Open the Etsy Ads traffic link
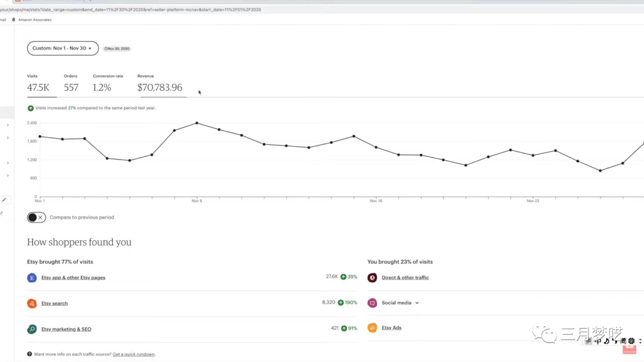The image size is (644, 362). pyautogui.click(x=391, y=328)
